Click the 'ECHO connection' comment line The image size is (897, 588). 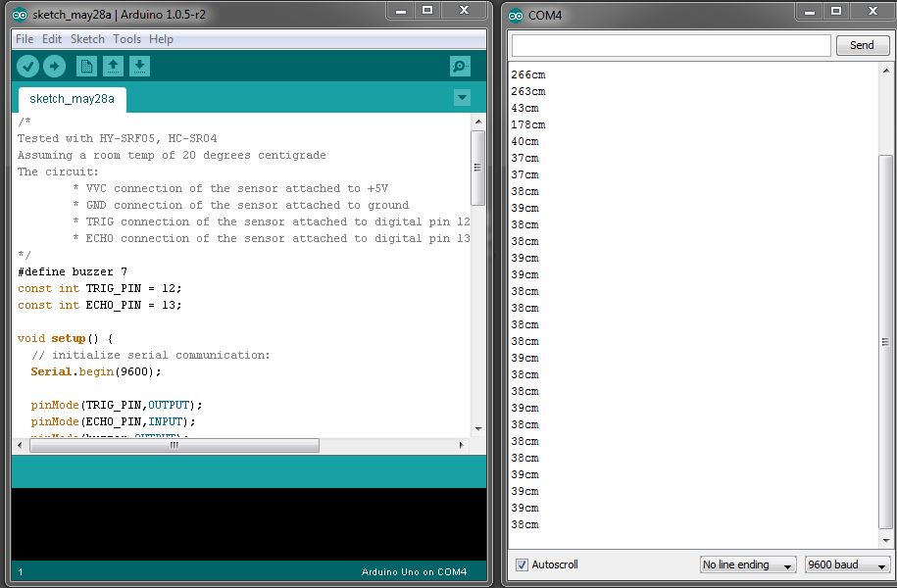[272, 238]
